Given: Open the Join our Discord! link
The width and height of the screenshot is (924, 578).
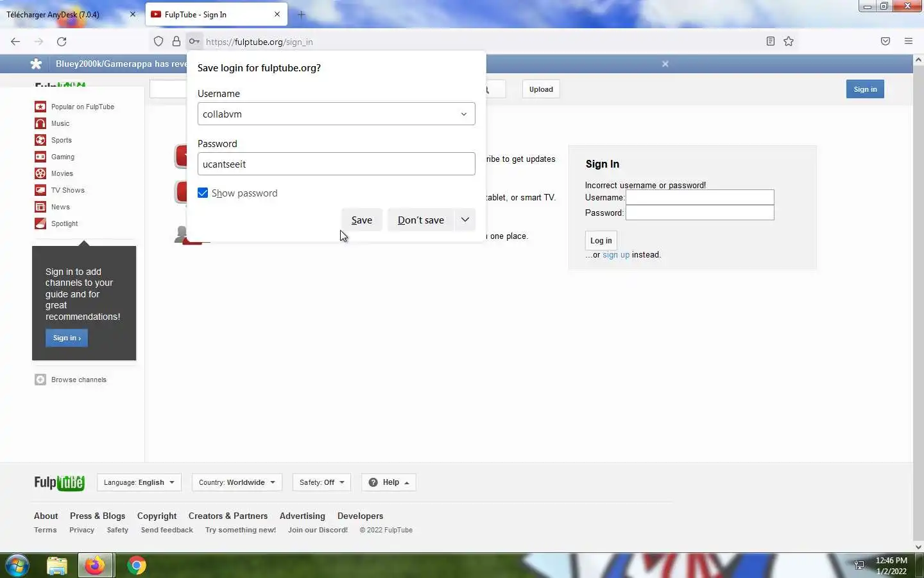Looking at the screenshot, I should point(318,530).
